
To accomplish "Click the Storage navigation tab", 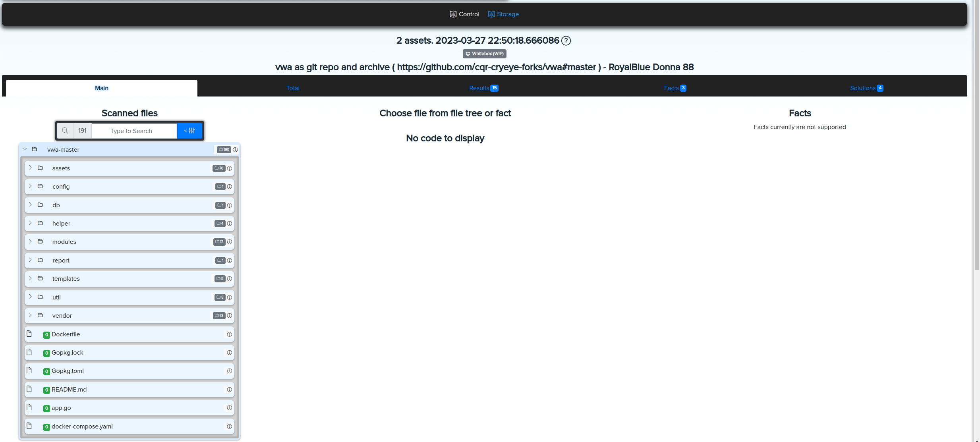I will [507, 14].
